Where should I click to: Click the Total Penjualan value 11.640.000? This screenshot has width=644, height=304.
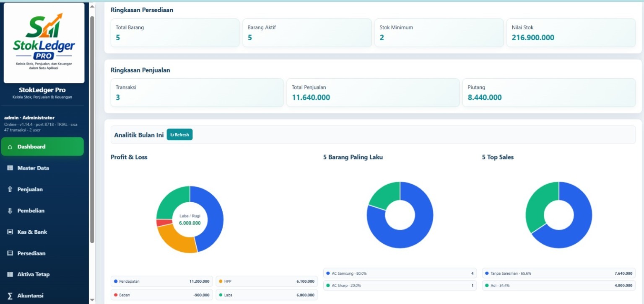311,98
